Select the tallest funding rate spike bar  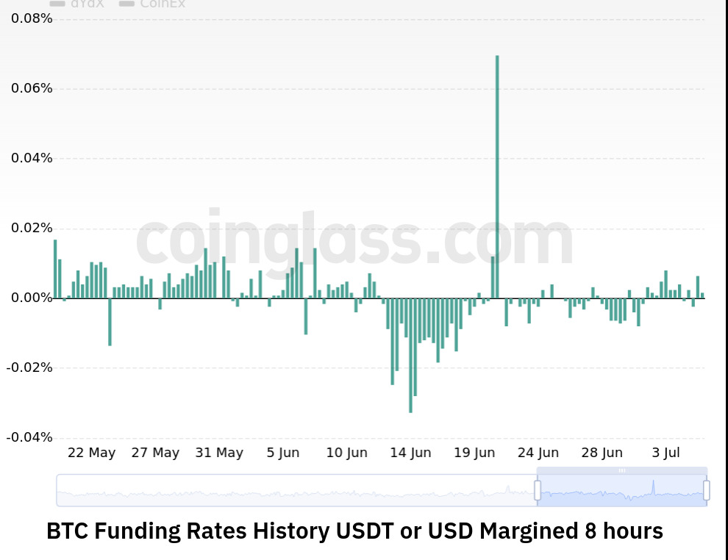coord(497,176)
